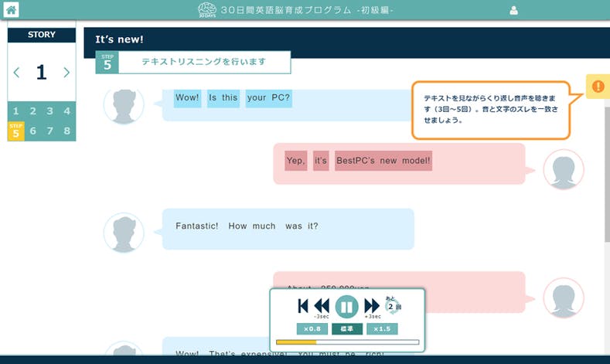610x364 pixels.
Task: Set playback speed to x1.5
Action: (382, 328)
